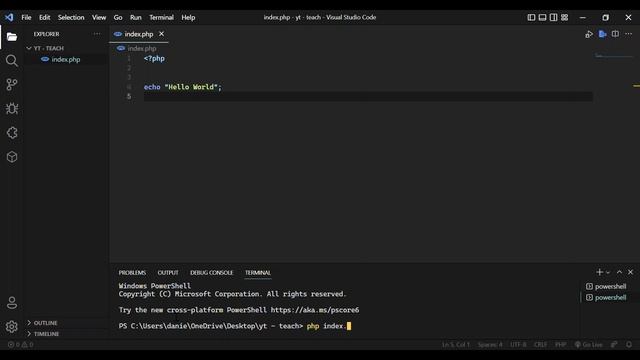Click PHP language mode indicator
This screenshot has width=640, height=360.
pos(560,344)
